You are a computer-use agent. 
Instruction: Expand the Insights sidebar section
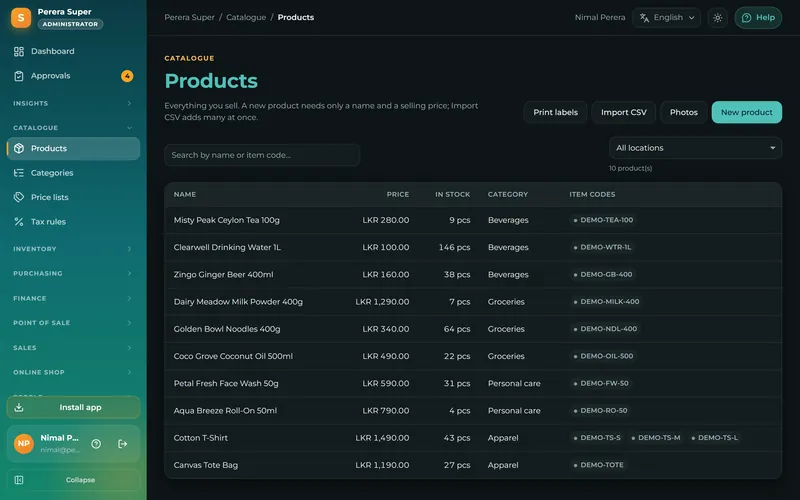(x=73, y=103)
